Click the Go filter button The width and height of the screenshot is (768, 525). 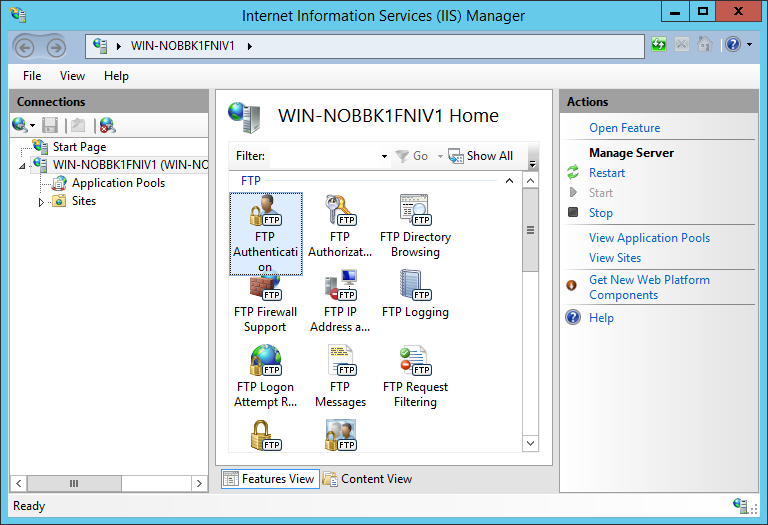pyautogui.click(x=412, y=156)
